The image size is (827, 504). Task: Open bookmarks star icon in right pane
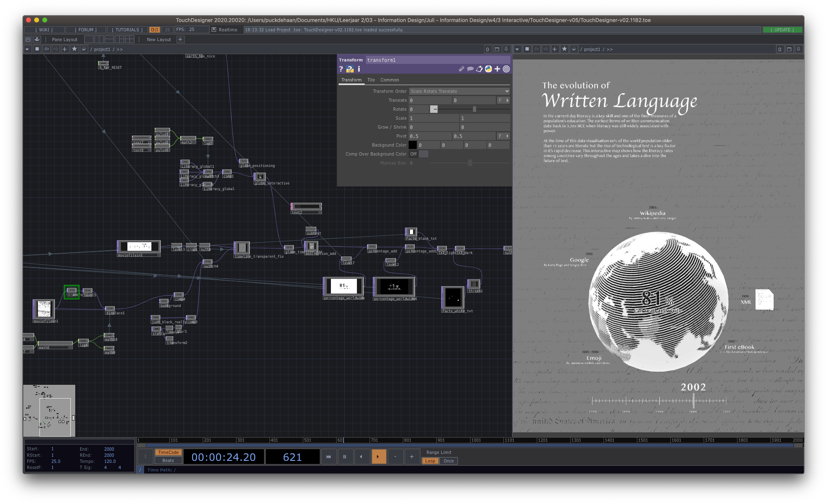pos(564,49)
